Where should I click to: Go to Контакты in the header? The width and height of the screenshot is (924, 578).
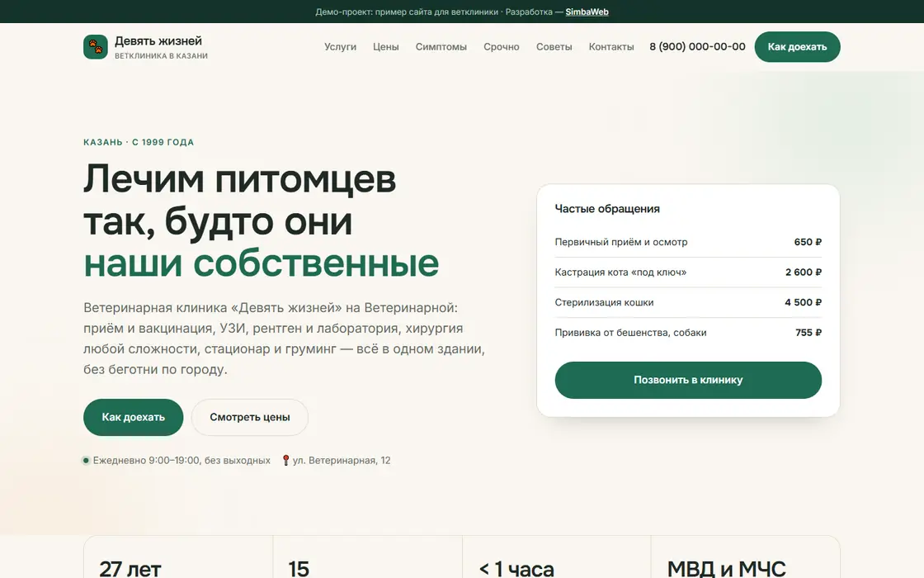(x=611, y=46)
